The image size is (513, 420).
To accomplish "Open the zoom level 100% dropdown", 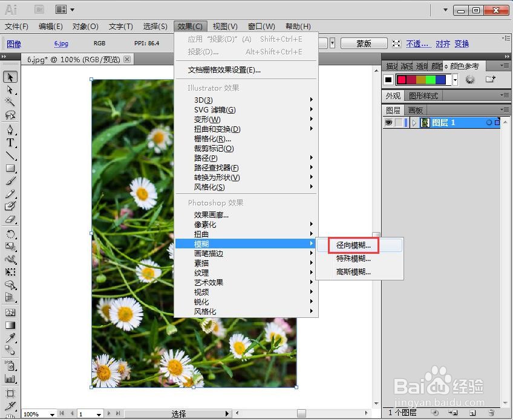I will (x=53, y=415).
